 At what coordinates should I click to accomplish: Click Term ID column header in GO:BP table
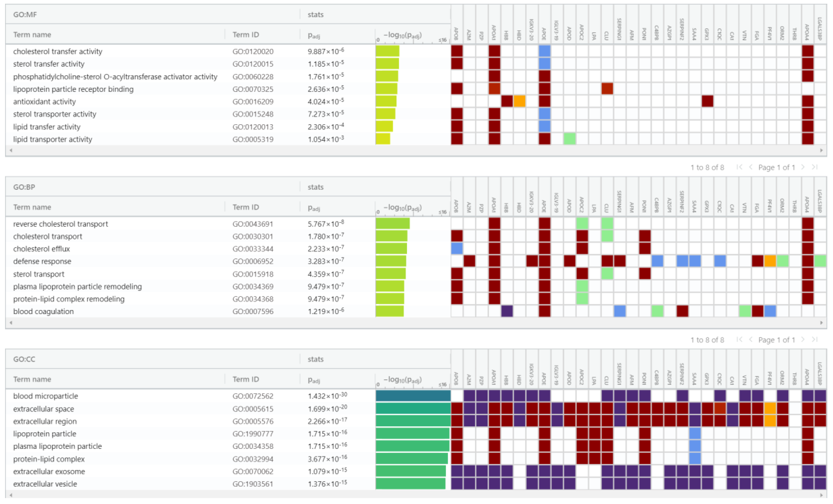pyautogui.click(x=246, y=207)
